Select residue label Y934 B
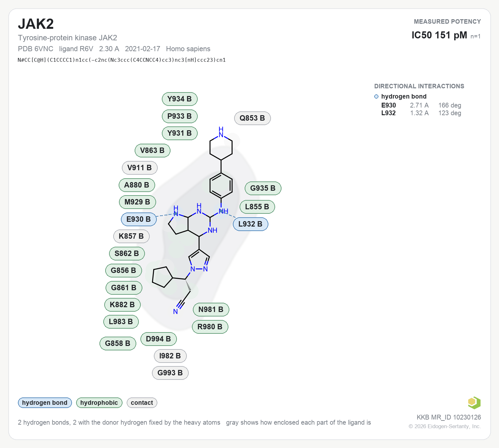Image resolution: width=499 pixels, height=448 pixels. (x=179, y=99)
